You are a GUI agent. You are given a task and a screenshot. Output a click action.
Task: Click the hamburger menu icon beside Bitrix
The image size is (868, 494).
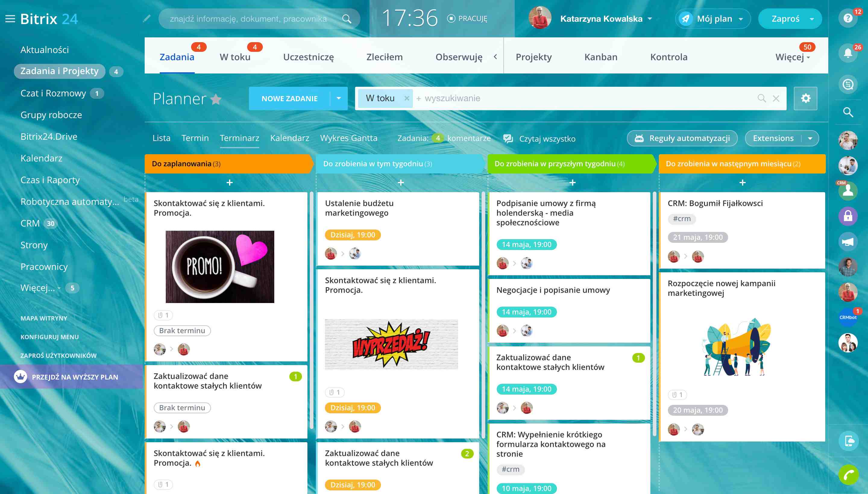(10, 19)
